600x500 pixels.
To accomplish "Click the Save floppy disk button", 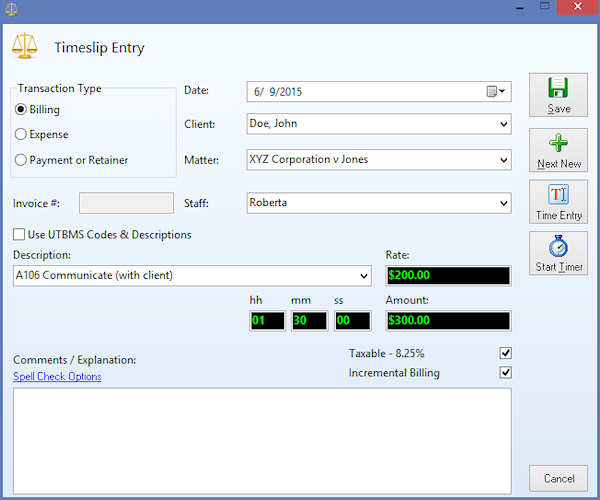I will click(558, 96).
